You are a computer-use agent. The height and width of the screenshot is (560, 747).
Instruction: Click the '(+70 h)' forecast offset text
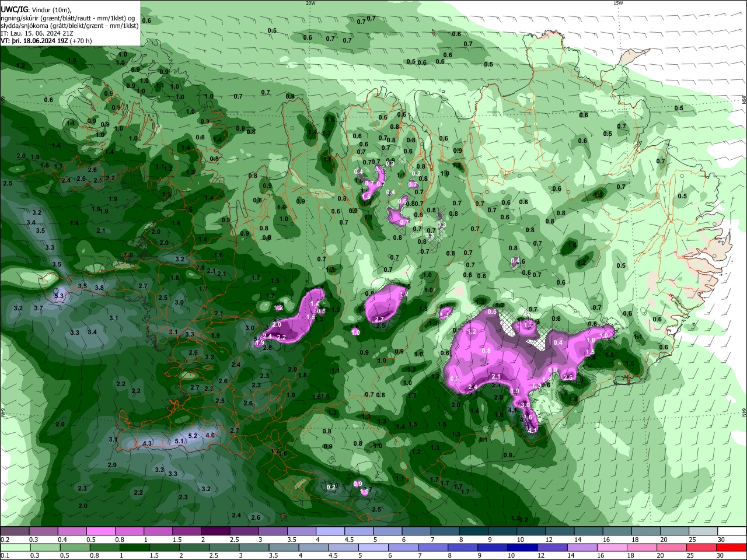(x=82, y=41)
